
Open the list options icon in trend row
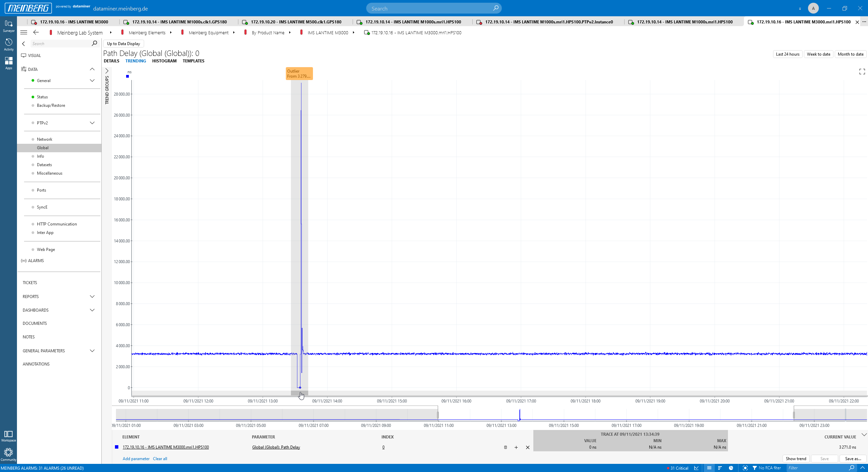505,447
